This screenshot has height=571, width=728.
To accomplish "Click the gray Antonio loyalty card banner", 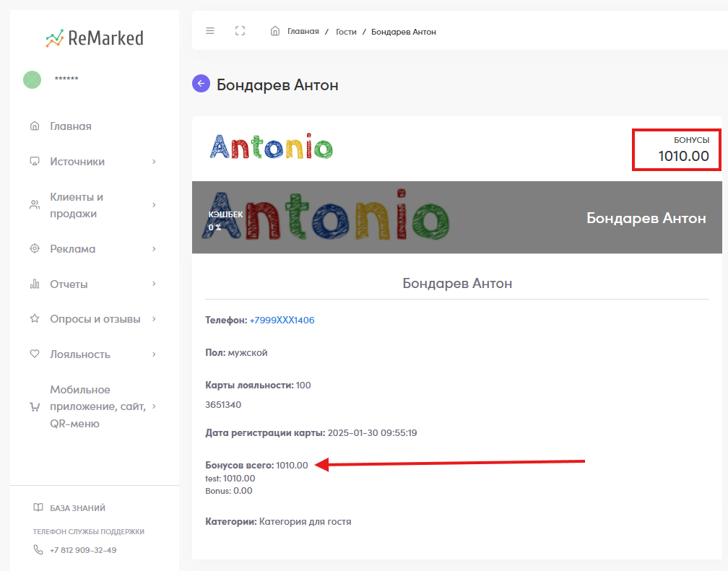I will coord(457,217).
